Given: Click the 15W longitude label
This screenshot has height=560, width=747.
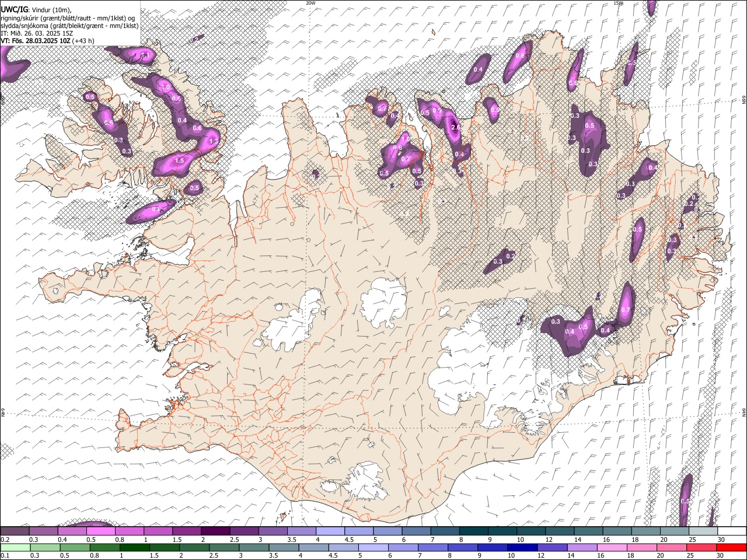Looking at the screenshot, I should pyautogui.click(x=618, y=3).
